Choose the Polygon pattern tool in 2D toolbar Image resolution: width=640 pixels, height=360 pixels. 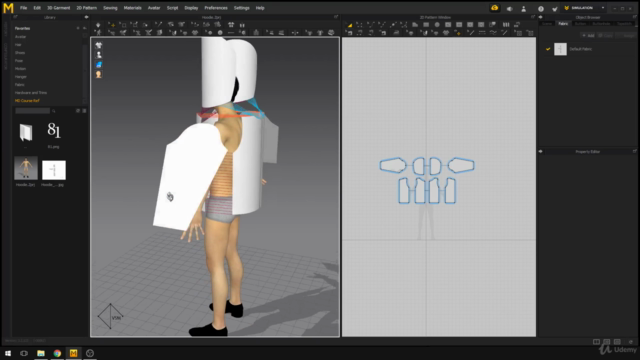pos(415,25)
